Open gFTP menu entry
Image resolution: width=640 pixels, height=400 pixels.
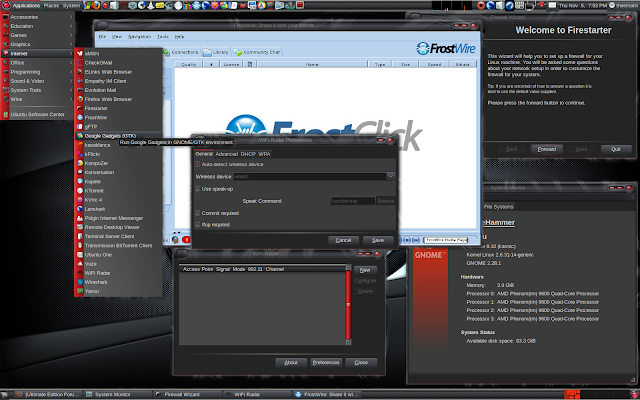118,127
